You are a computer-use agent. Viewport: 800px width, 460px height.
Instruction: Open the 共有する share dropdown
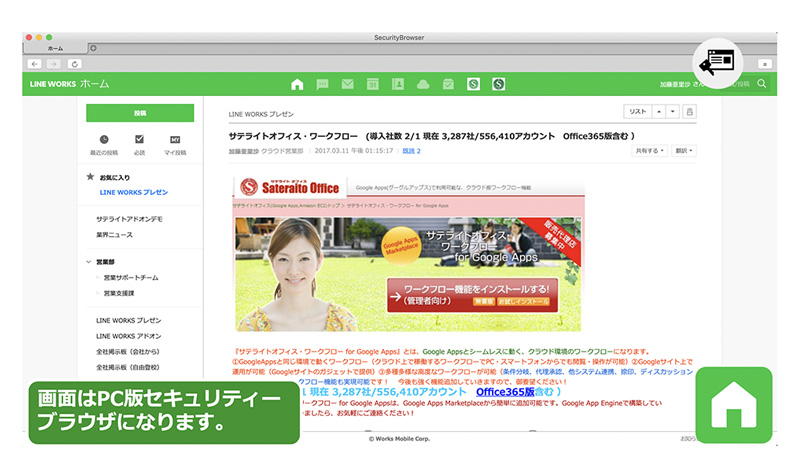coord(649,150)
